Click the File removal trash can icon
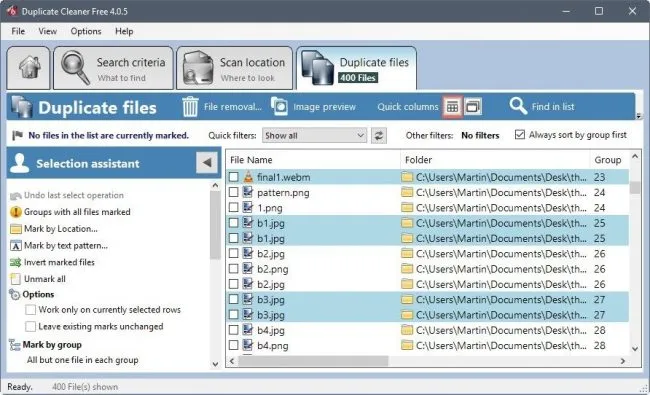This screenshot has width=650, height=395. click(190, 107)
